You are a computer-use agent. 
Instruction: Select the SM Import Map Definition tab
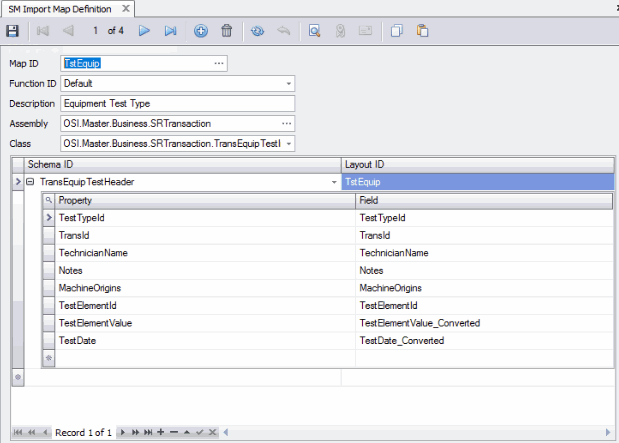[x=58, y=8]
